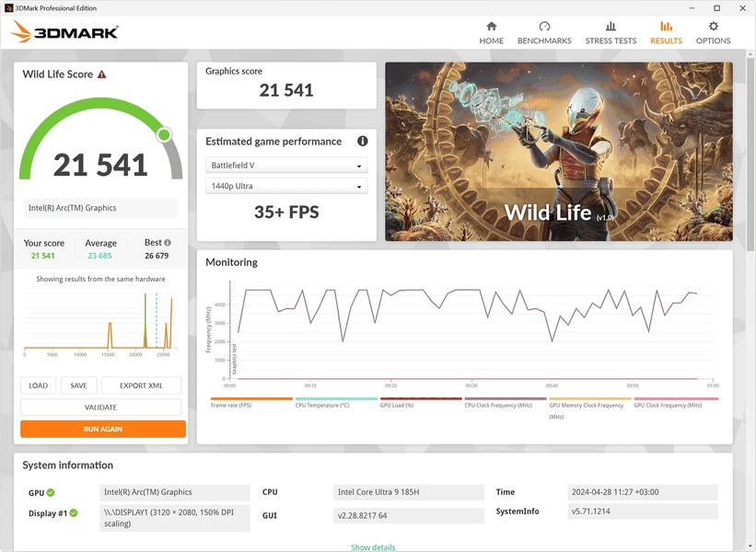This screenshot has width=756, height=552.
Task: Click the orange Run Again button
Action: (x=103, y=429)
